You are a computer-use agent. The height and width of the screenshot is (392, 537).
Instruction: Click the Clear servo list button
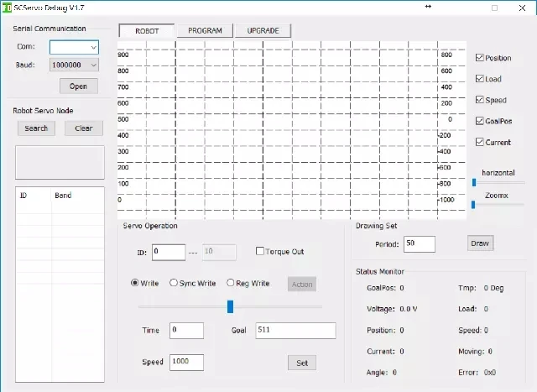pos(84,128)
